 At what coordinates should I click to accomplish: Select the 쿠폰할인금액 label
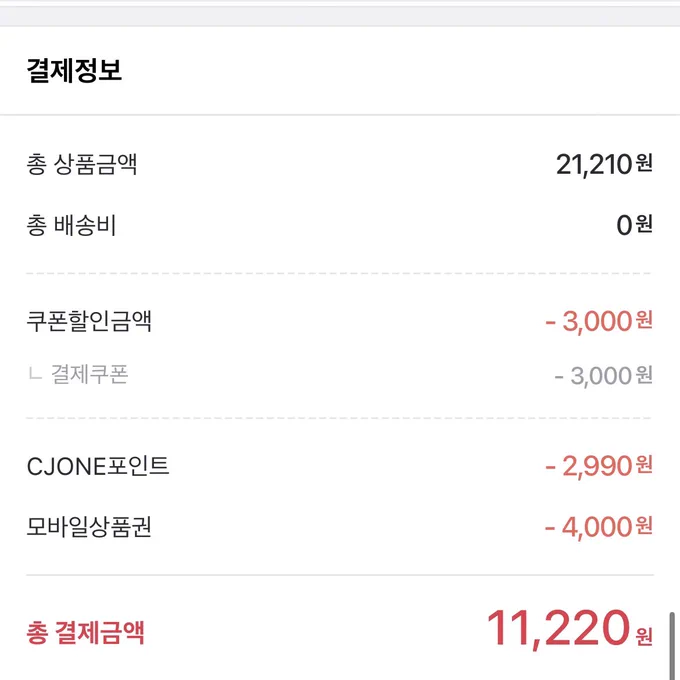(89, 321)
